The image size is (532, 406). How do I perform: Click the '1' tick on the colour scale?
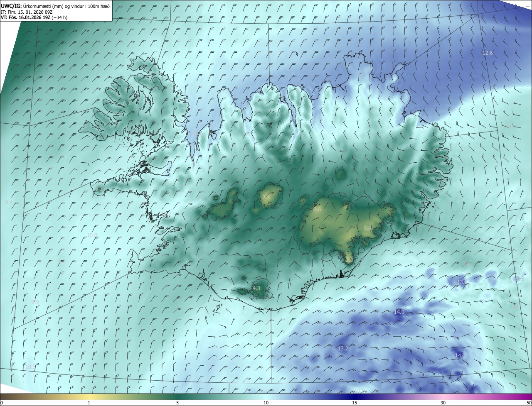[89, 403]
